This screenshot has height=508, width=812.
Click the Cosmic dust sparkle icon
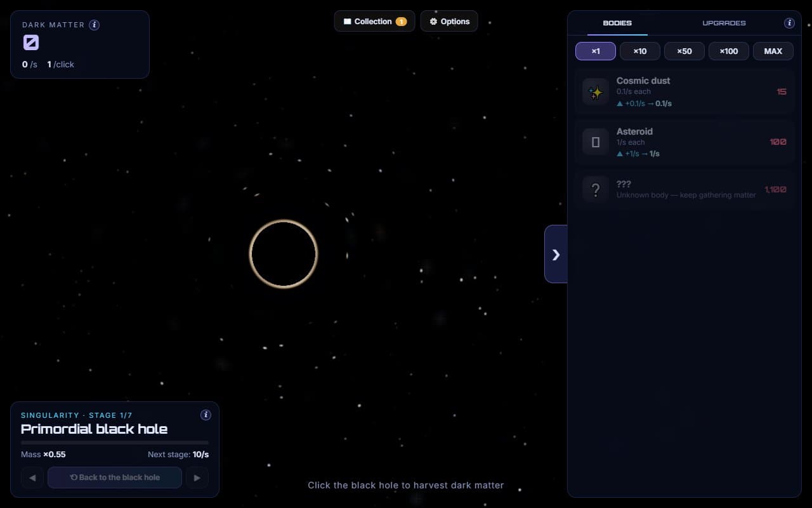tap(596, 91)
